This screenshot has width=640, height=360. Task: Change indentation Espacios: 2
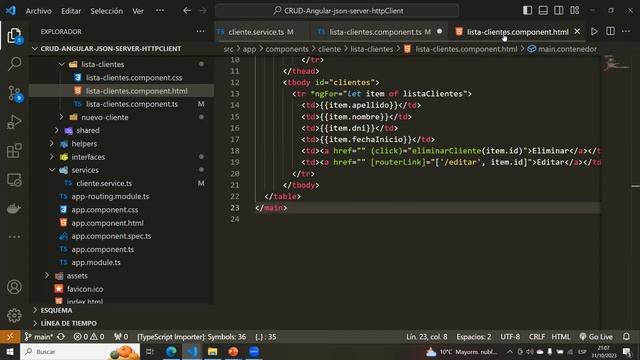pyautogui.click(x=474, y=337)
